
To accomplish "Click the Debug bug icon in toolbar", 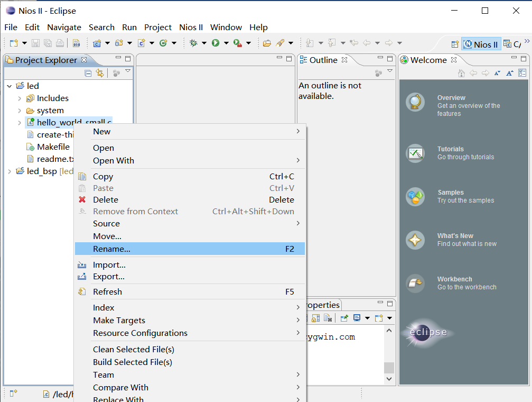I will 193,43.
